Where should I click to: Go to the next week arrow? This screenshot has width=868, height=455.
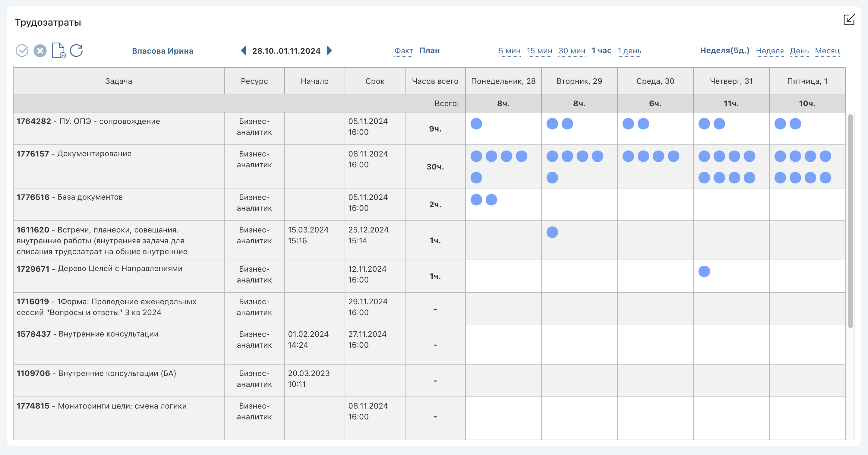coord(330,51)
